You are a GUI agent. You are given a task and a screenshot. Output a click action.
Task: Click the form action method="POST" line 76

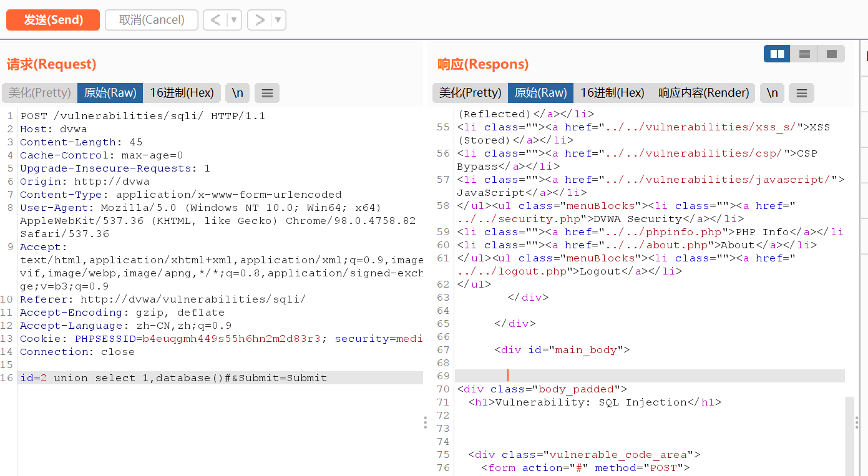(x=585, y=468)
